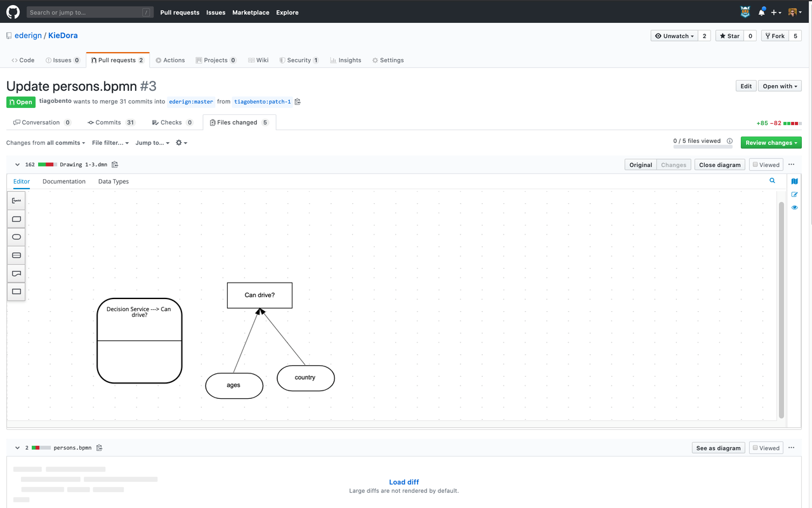
Task: Click the files viewed progress bar
Action: tap(703, 147)
